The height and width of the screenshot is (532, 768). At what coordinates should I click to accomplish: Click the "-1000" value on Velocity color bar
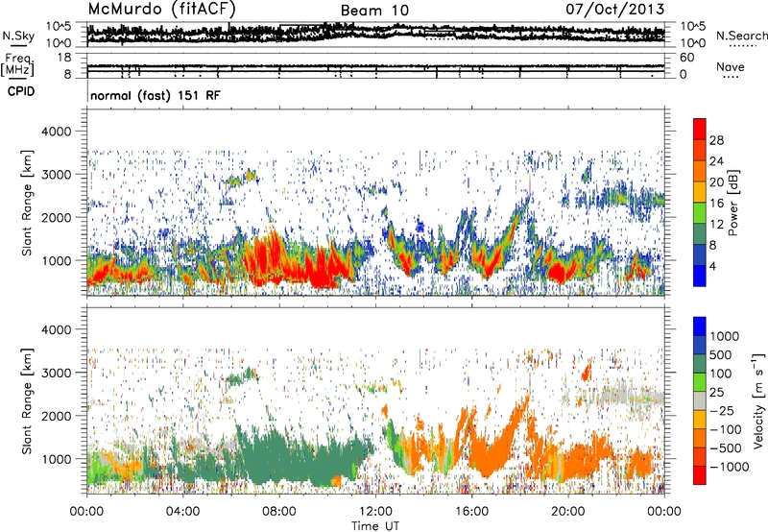tap(729, 467)
